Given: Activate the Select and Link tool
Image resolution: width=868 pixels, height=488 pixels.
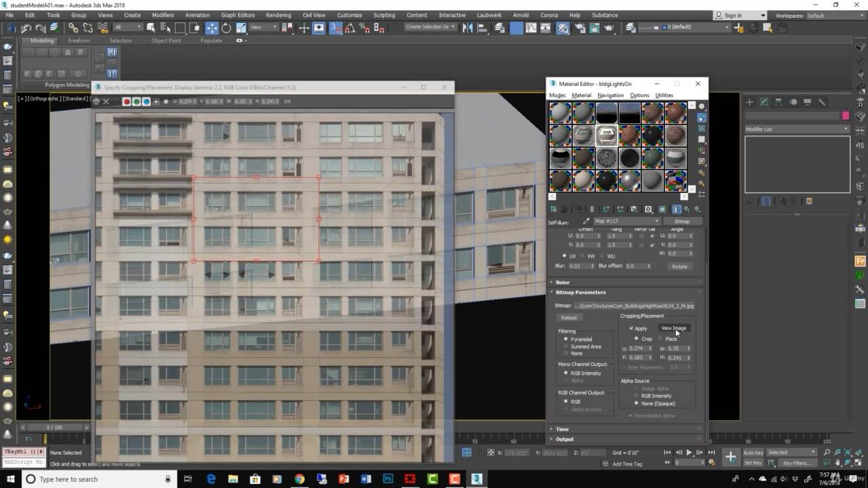Looking at the screenshot, I should coord(73,28).
